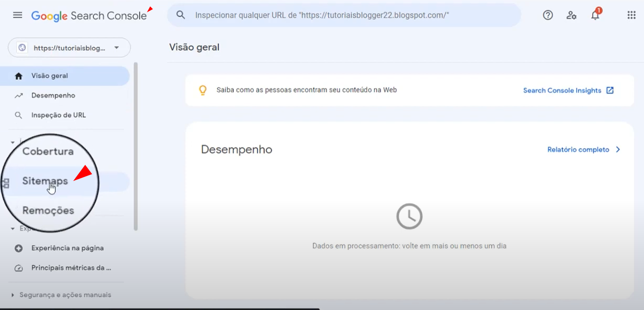Click the Search Console Insights link
The height and width of the screenshot is (310, 644).
pyautogui.click(x=562, y=91)
